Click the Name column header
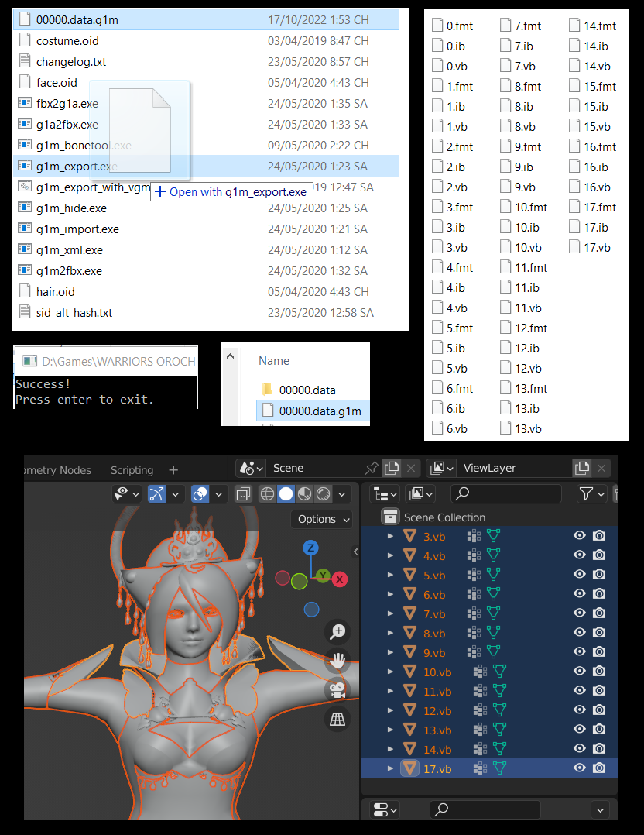This screenshot has width=644, height=835. (x=274, y=361)
